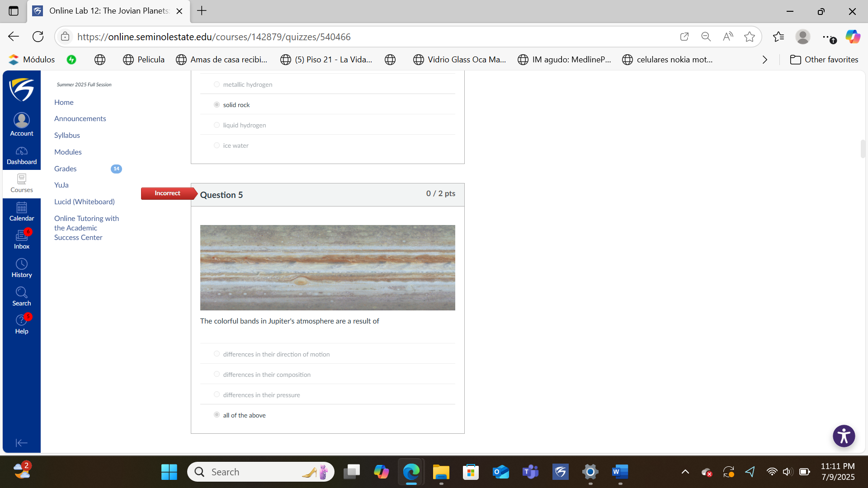Check the Inbox with 6 notifications
This screenshot has height=488, width=868.
21,239
